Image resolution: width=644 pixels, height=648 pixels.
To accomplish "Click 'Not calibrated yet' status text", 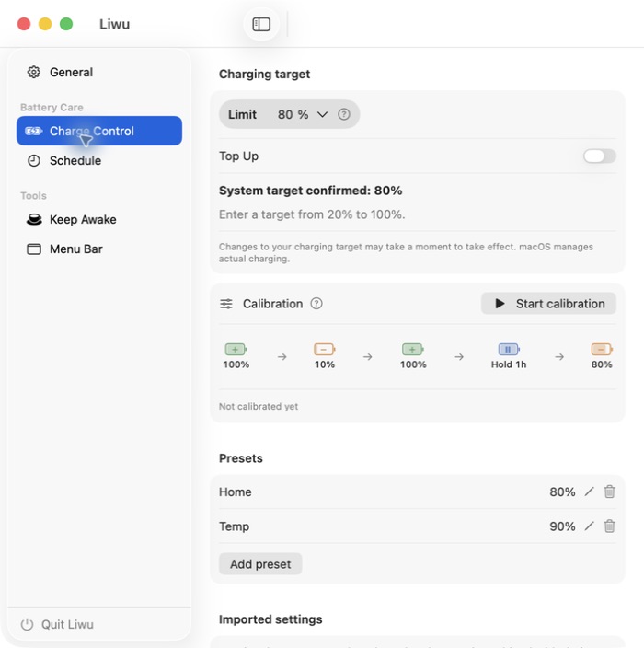I will tap(259, 406).
